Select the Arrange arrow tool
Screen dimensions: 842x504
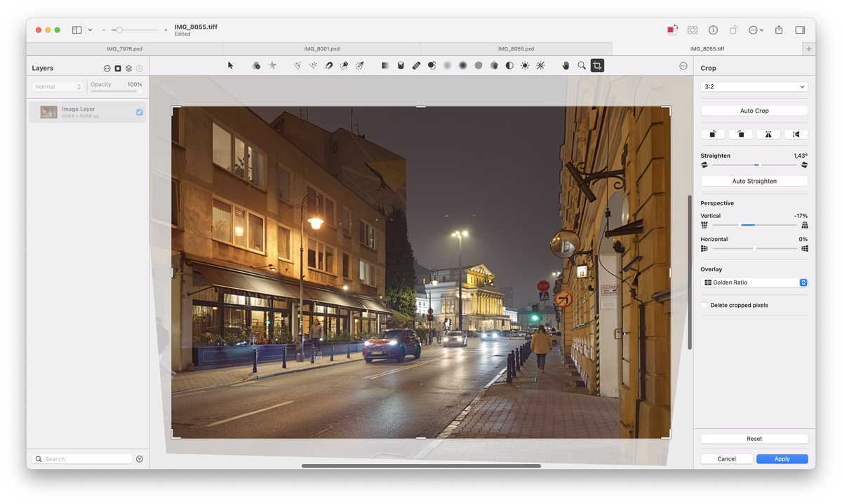click(230, 65)
